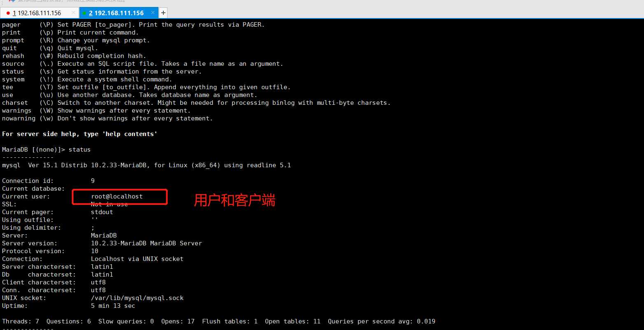
Task: Click the red status dot on first tab
Action: pos(8,13)
